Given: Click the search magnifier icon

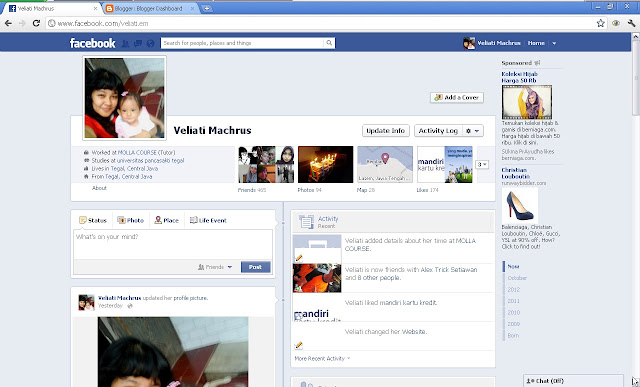Looking at the screenshot, I should (x=329, y=43).
